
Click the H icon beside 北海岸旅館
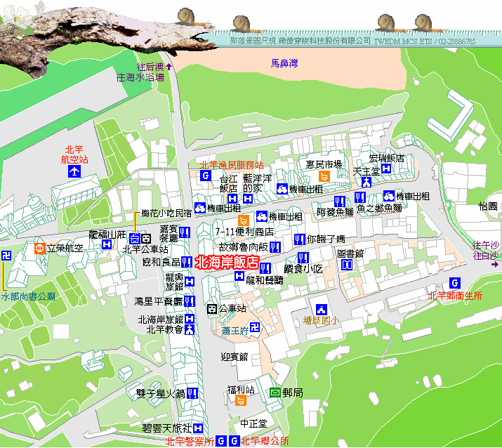[x=189, y=319]
